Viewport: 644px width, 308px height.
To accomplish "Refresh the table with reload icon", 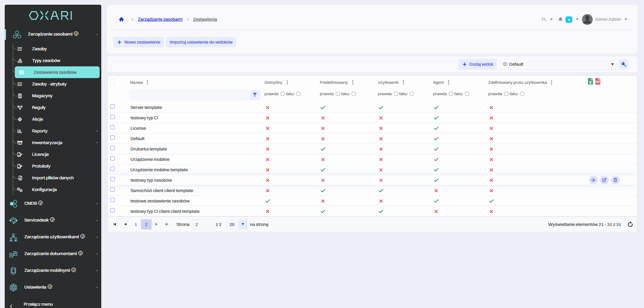I will tap(630, 225).
